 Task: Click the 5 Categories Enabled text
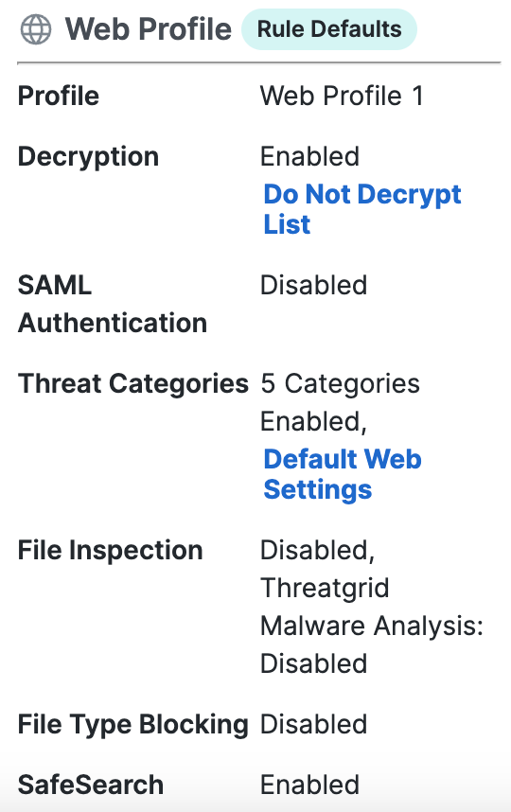(340, 402)
